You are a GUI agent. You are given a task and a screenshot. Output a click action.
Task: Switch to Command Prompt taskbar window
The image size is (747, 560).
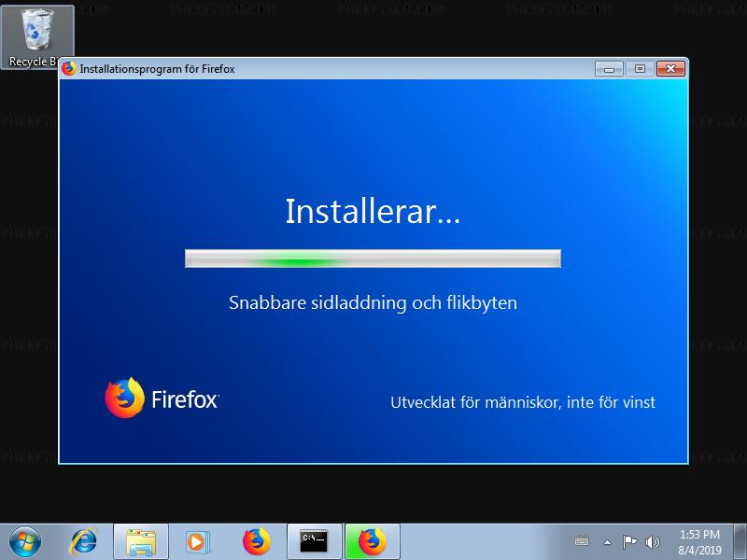(x=315, y=541)
